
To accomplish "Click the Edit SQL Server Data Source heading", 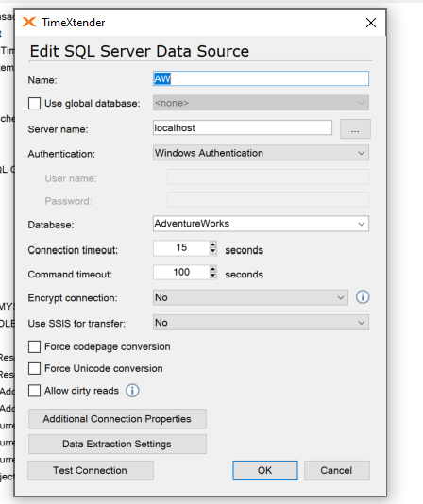I will tap(140, 51).
